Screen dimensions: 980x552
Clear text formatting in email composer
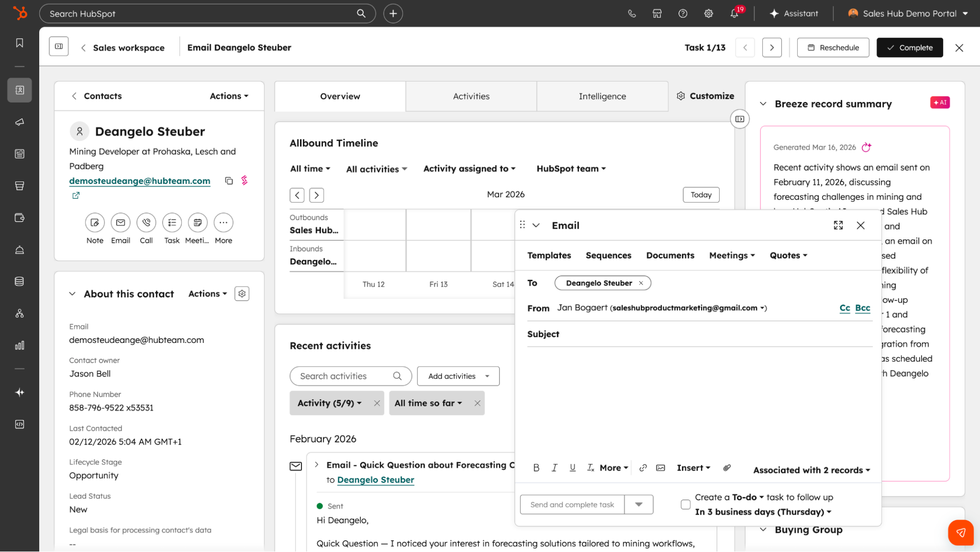(590, 468)
